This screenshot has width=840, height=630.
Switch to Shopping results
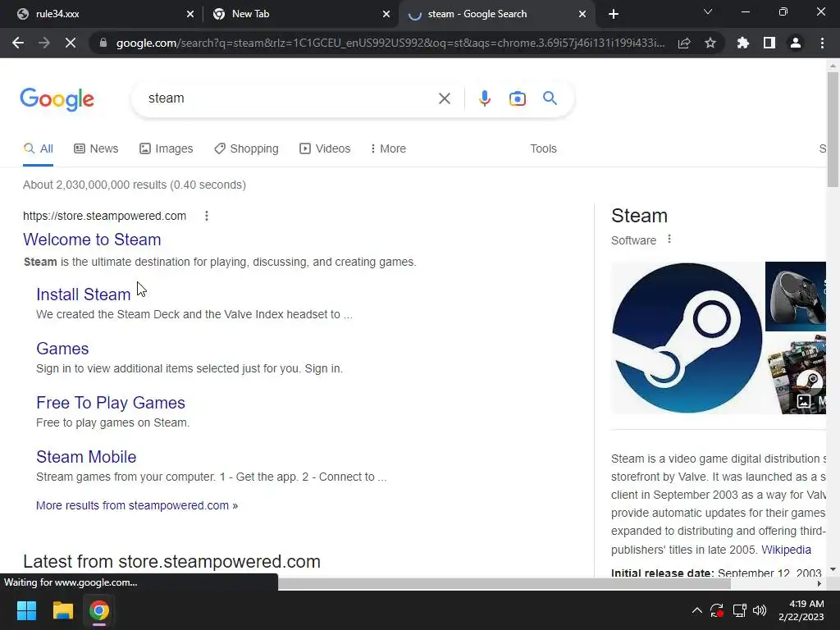[x=246, y=149]
